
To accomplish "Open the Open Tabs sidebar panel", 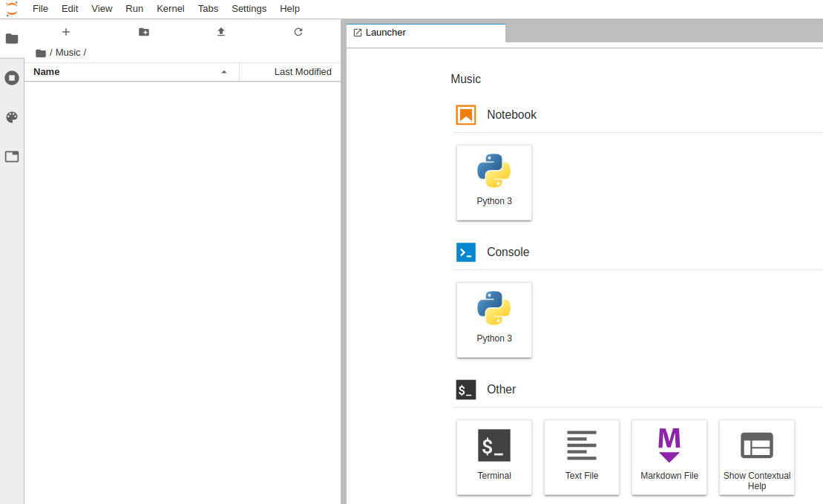I will point(12,157).
